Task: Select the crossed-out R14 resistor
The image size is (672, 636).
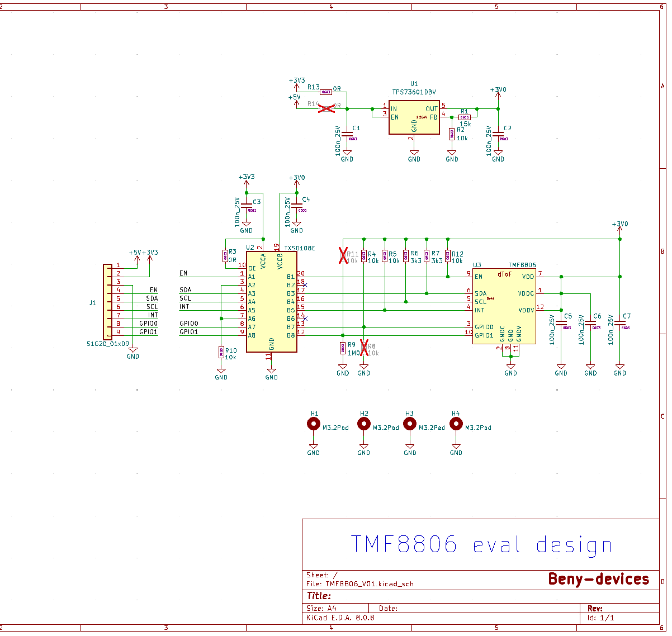Action: pos(326,108)
